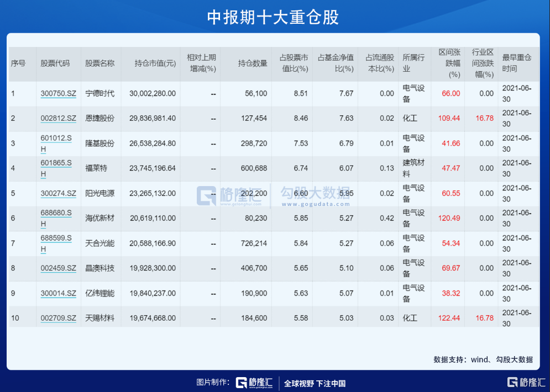Select stock name 天赐材料
550x392 pixels.
100,318
